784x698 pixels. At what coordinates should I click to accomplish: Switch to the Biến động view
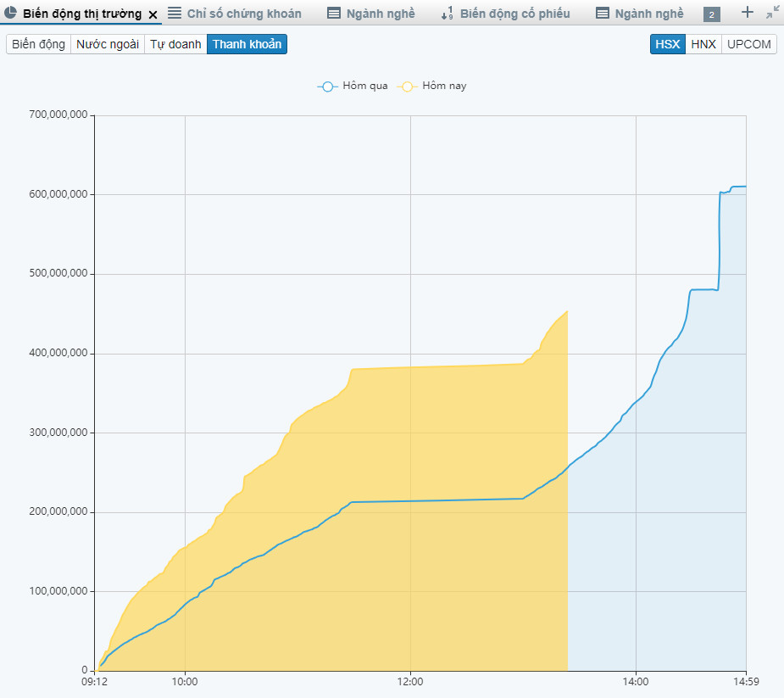[38, 44]
